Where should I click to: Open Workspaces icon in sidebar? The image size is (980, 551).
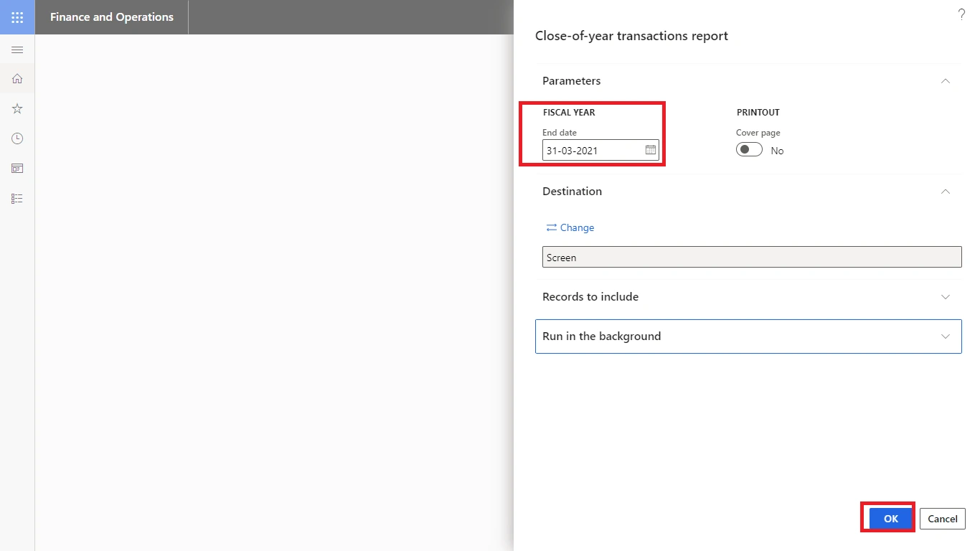17,169
